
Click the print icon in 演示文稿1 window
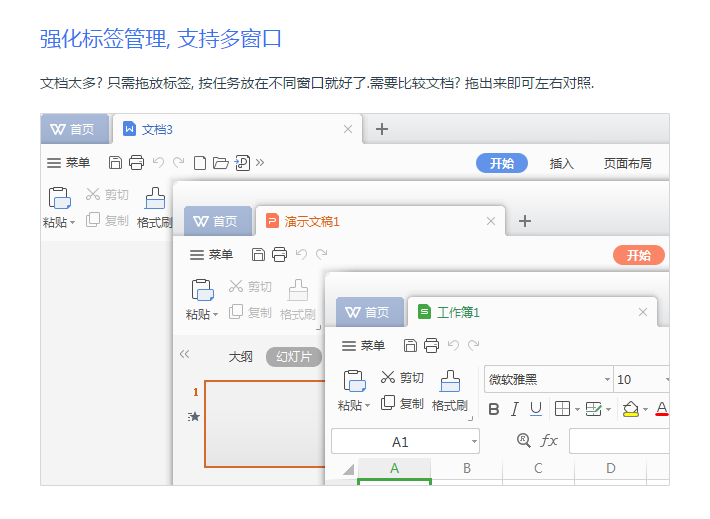pos(279,255)
